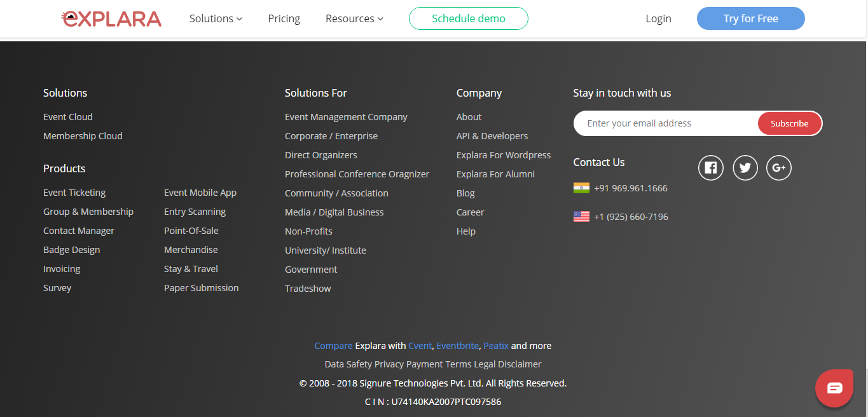The image size is (868, 417).
Task: Click the Compare link in footer
Action: [333, 346]
